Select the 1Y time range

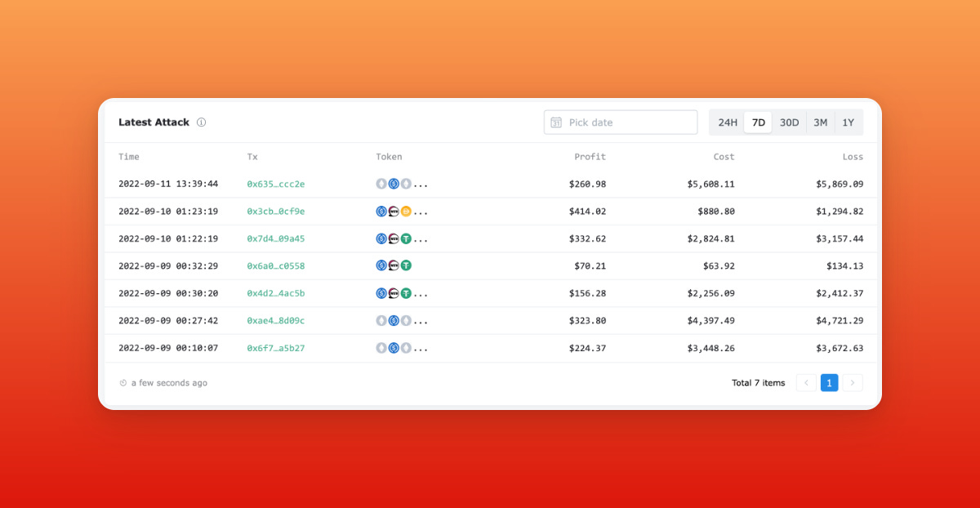[x=848, y=123]
